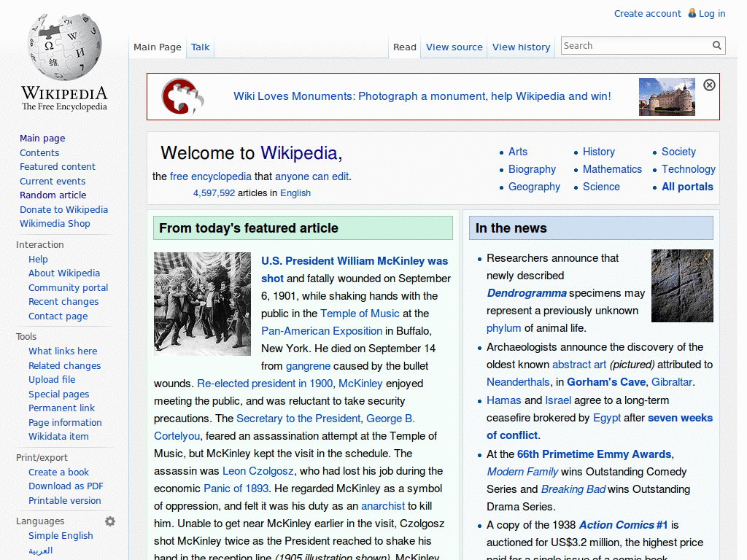Open the Upload file link

click(52, 379)
